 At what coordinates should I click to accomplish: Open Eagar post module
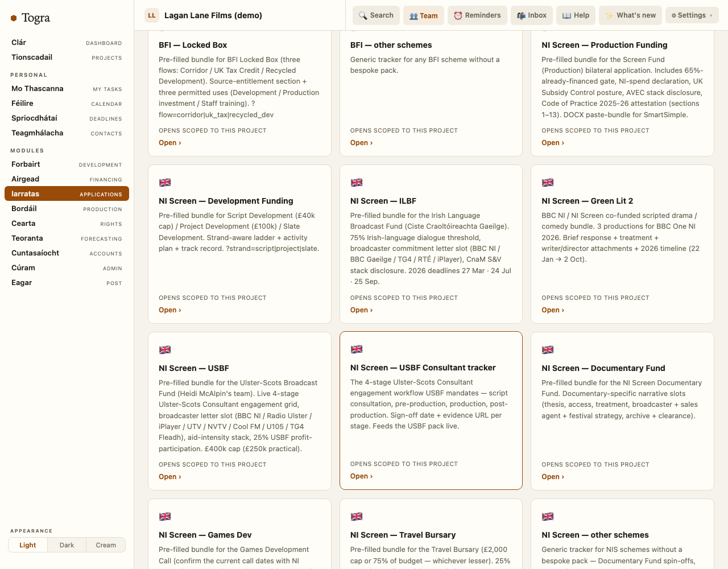(67, 283)
